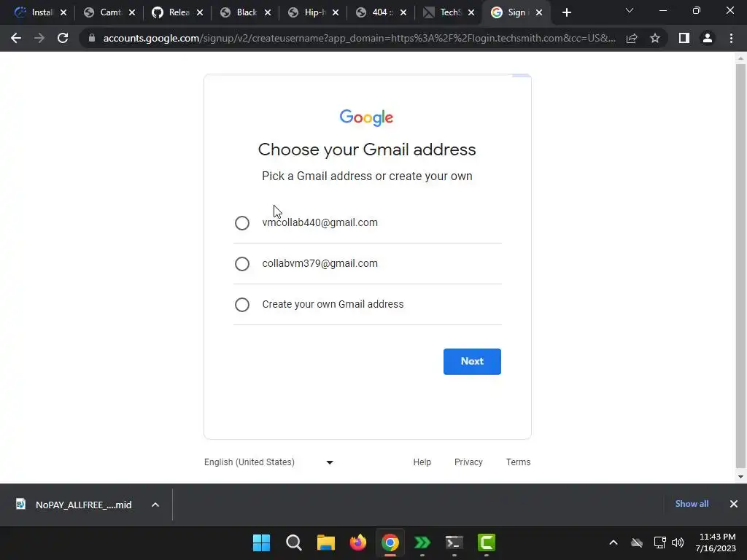
Task: Bookmark this page with the star icon
Action: tap(655, 38)
